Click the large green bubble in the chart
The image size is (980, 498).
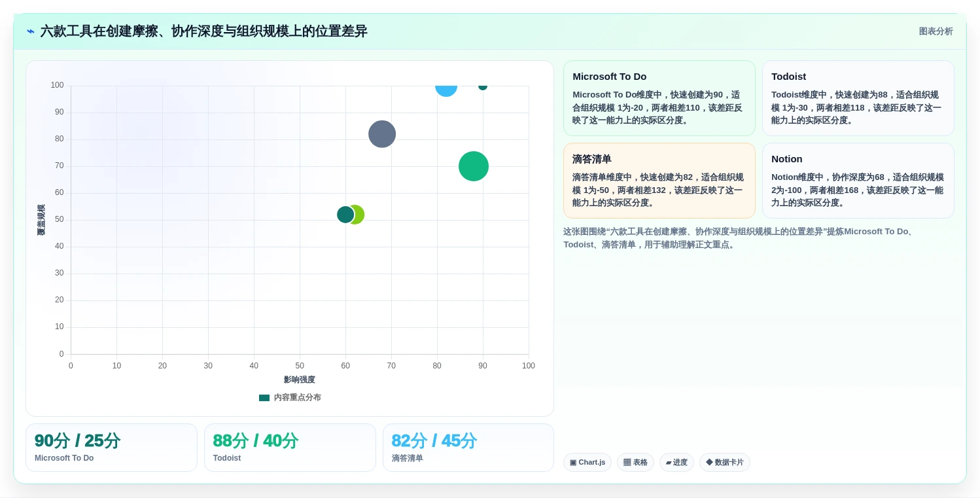[474, 166]
